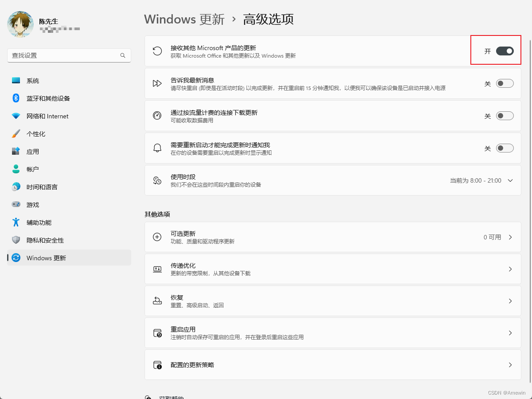Select Windows 更新 in the sidebar
The image size is (532, 399).
pyautogui.click(x=45, y=258)
